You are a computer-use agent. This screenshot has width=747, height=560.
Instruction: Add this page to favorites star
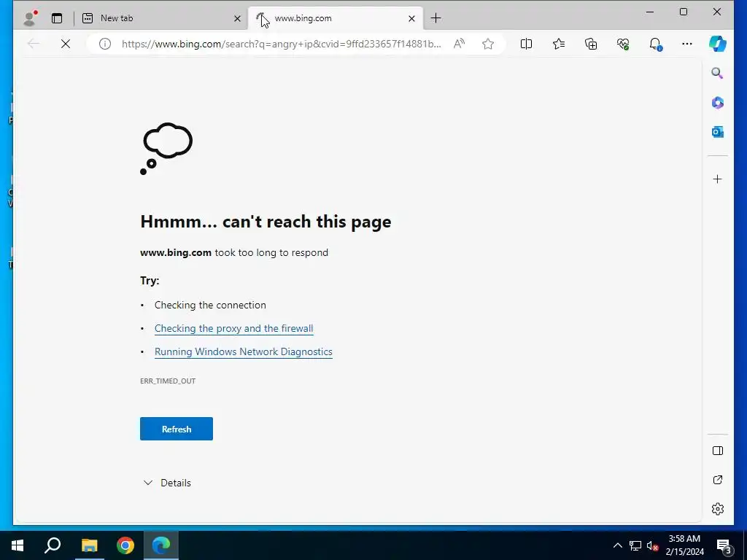[488, 44]
